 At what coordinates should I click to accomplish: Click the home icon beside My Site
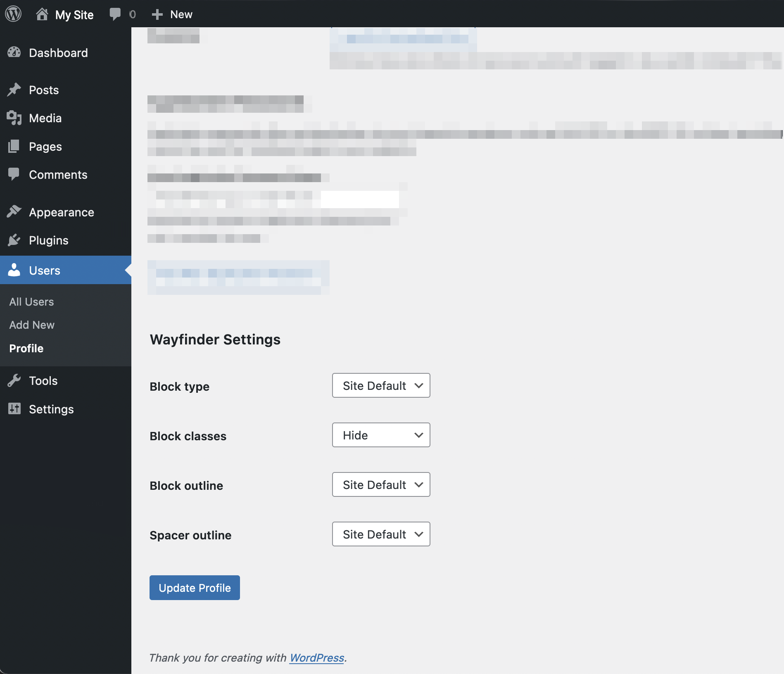[x=42, y=14]
